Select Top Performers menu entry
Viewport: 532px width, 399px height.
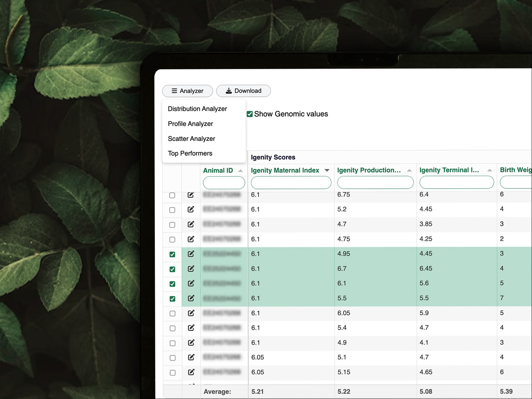(x=190, y=153)
